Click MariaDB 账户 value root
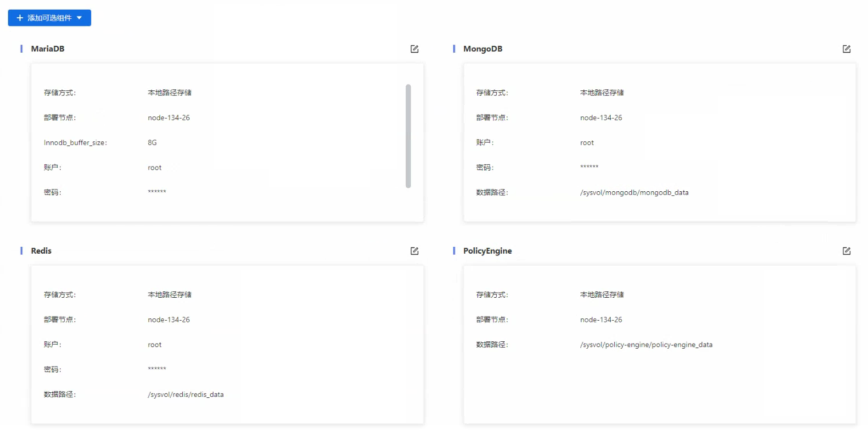The image size is (868, 438). pyautogui.click(x=155, y=168)
